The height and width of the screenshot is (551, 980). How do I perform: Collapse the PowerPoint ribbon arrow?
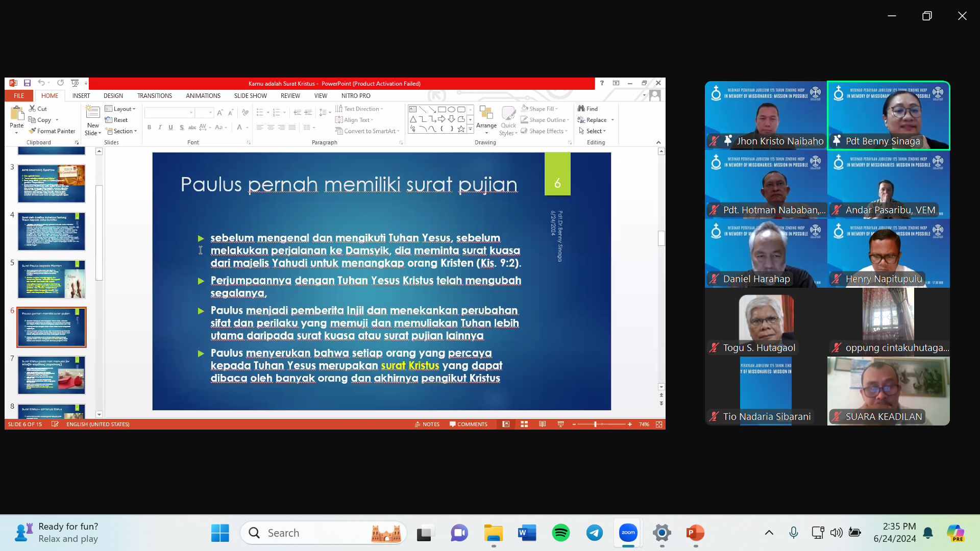[x=658, y=142]
